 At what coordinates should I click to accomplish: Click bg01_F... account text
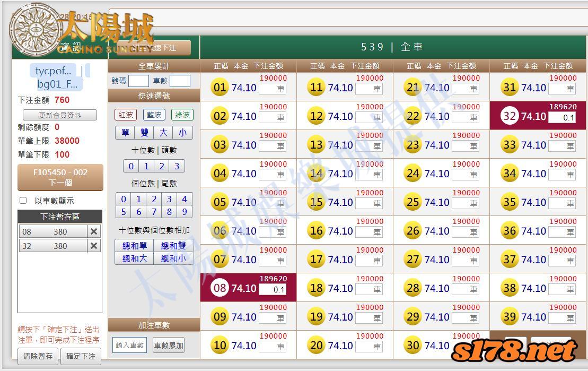(57, 84)
